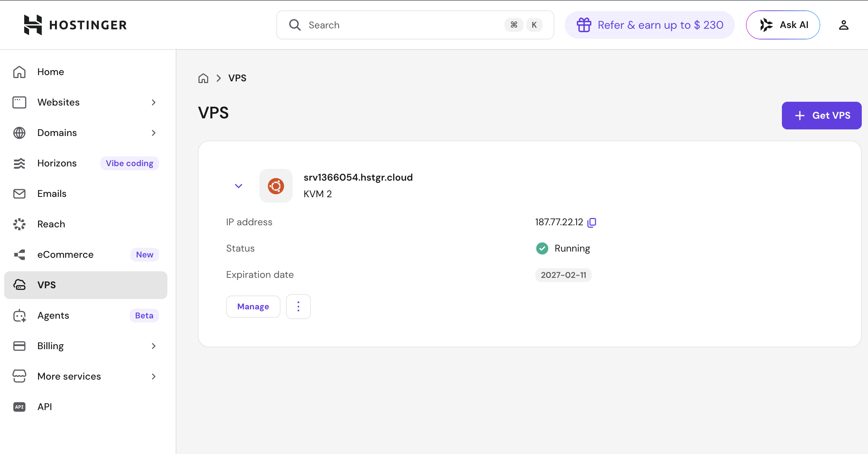Viewport: 868px width, 454px height.
Task: Click VPS in the breadcrumb
Action: (237, 78)
